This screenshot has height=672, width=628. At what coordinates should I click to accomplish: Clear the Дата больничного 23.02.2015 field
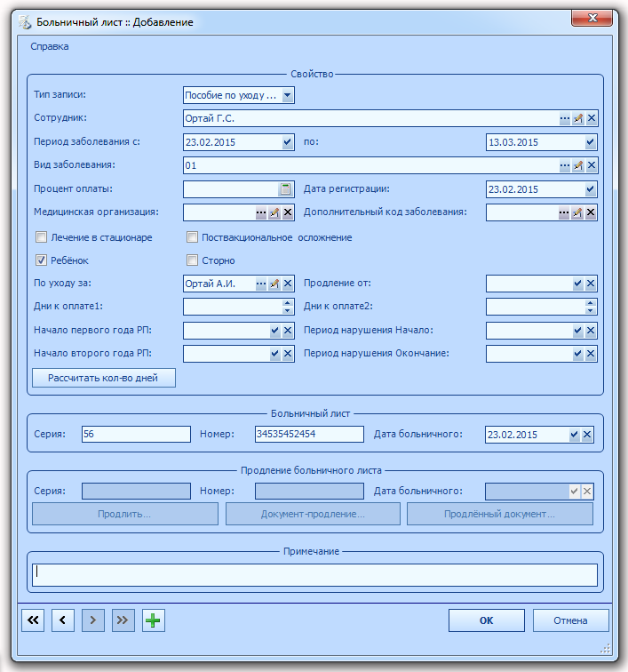587,435
